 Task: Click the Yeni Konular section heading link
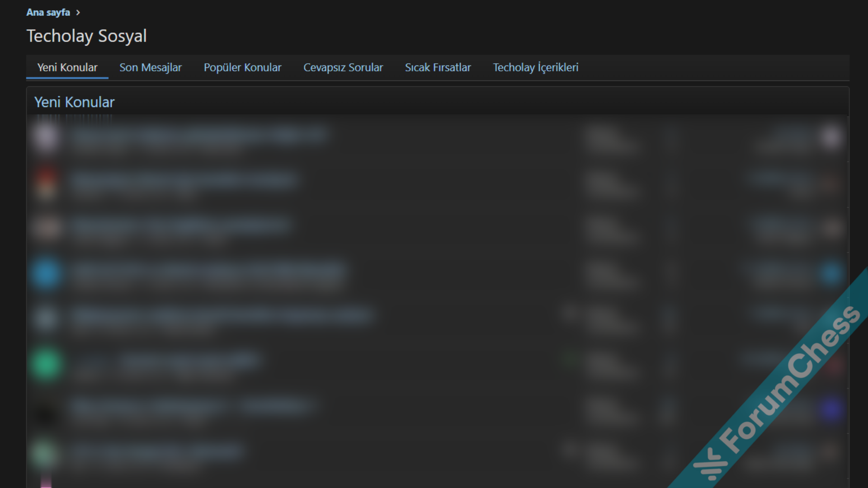point(74,102)
